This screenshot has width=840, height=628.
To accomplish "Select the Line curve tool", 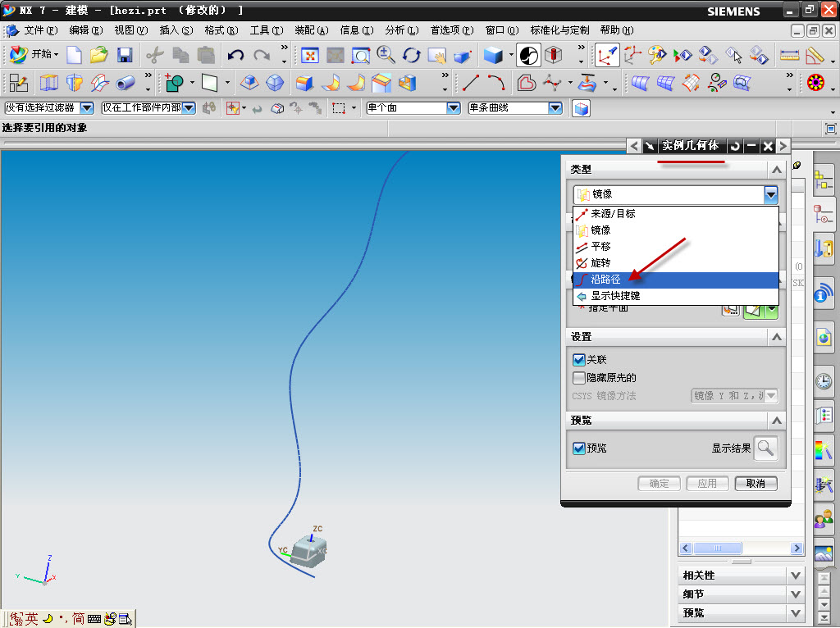I will click(x=470, y=83).
